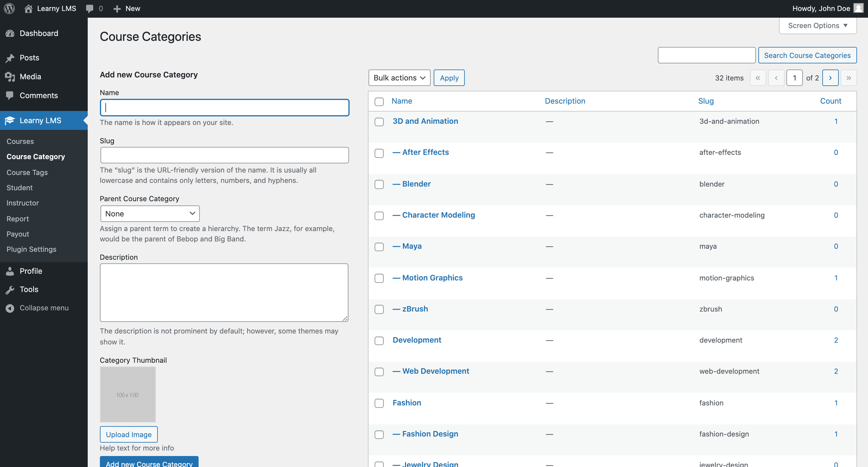This screenshot has width=868, height=467.
Task: Toggle the select-all checkbox in table header
Action: (x=379, y=102)
